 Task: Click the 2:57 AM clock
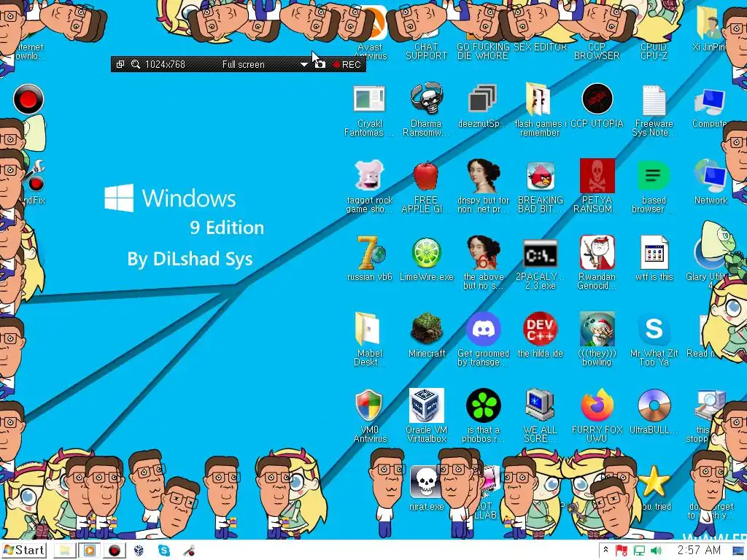point(699,551)
